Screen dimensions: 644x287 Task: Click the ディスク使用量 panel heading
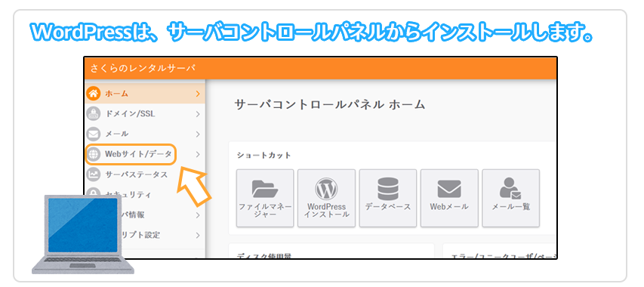click(x=263, y=256)
